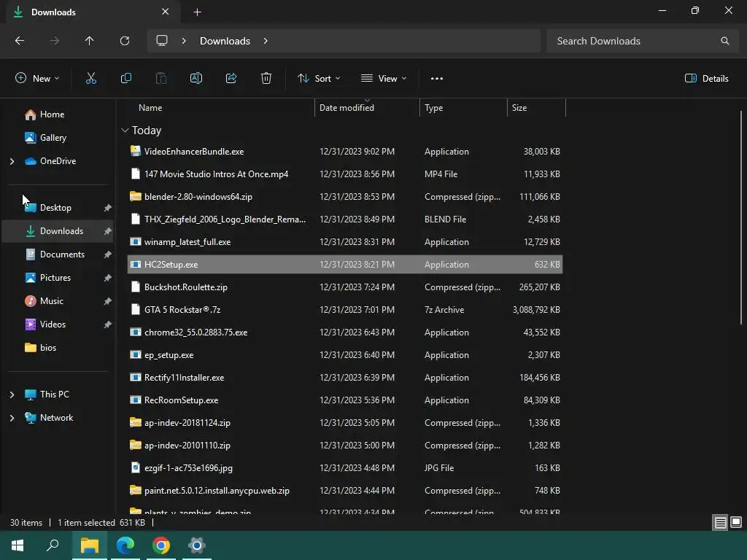Expand This PC tree node
This screenshot has height=560, width=747.
[x=12, y=394]
